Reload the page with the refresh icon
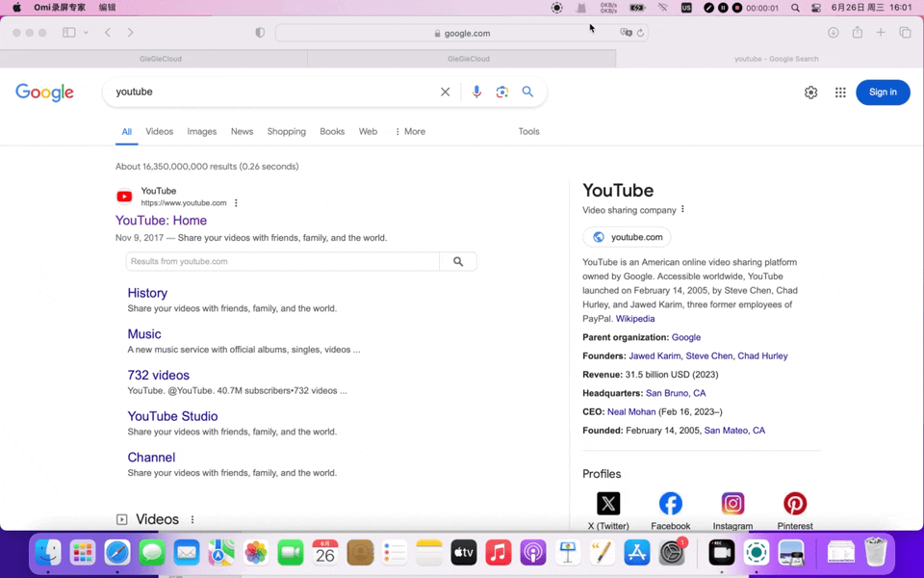This screenshot has height=578, width=924. click(640, 33)
